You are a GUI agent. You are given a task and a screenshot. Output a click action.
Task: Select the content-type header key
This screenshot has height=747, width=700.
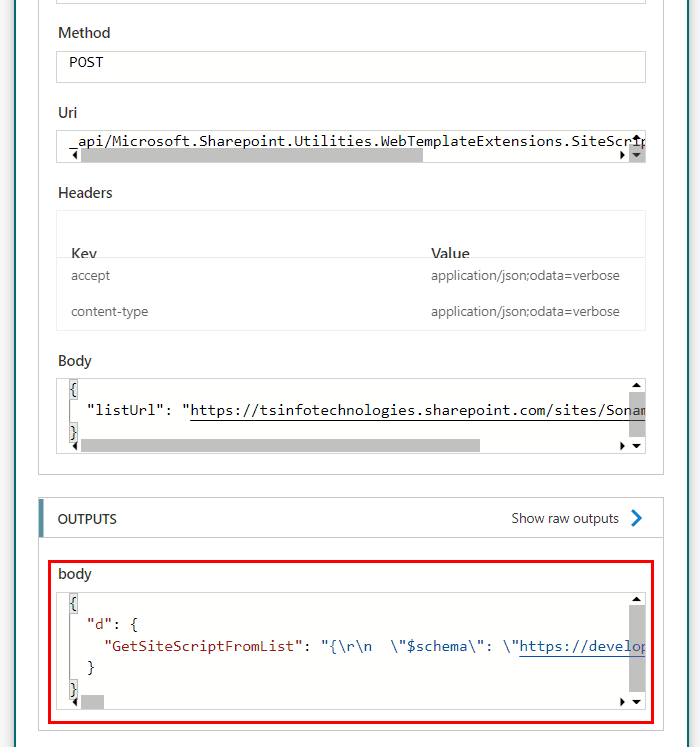point(110,312)
